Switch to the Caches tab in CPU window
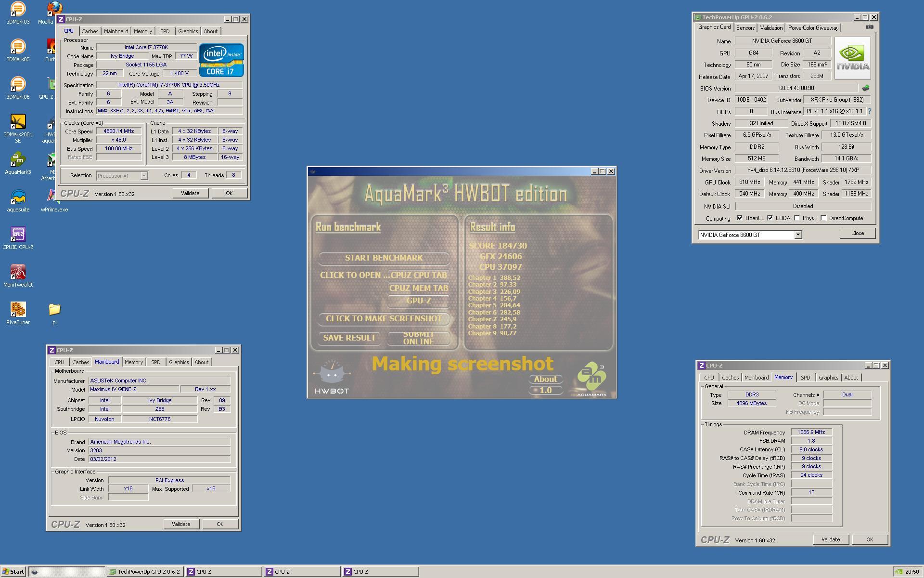 click(90, 31)
